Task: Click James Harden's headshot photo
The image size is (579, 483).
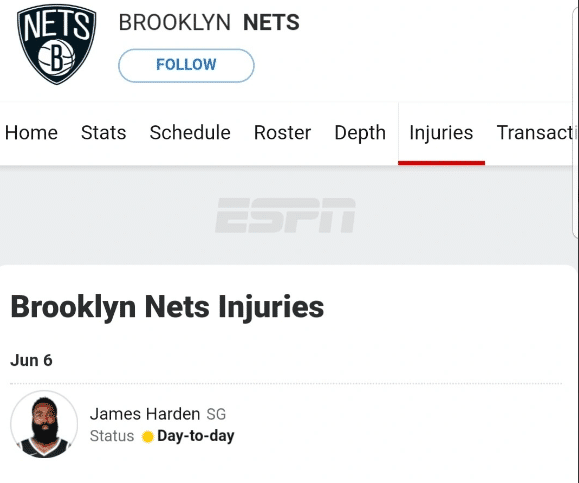Action: tap(44, 424)
